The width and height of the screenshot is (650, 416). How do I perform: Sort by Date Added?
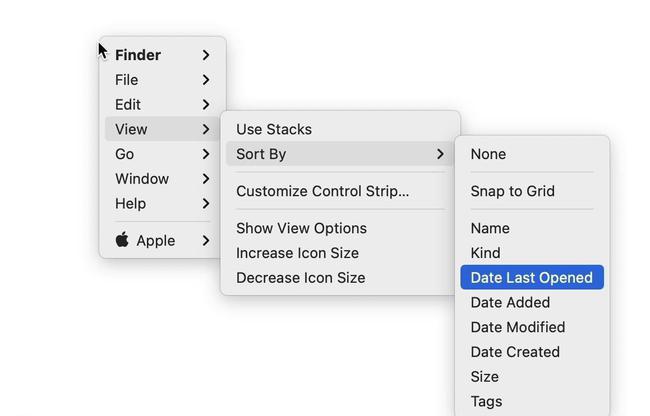(x=510, y=302)
